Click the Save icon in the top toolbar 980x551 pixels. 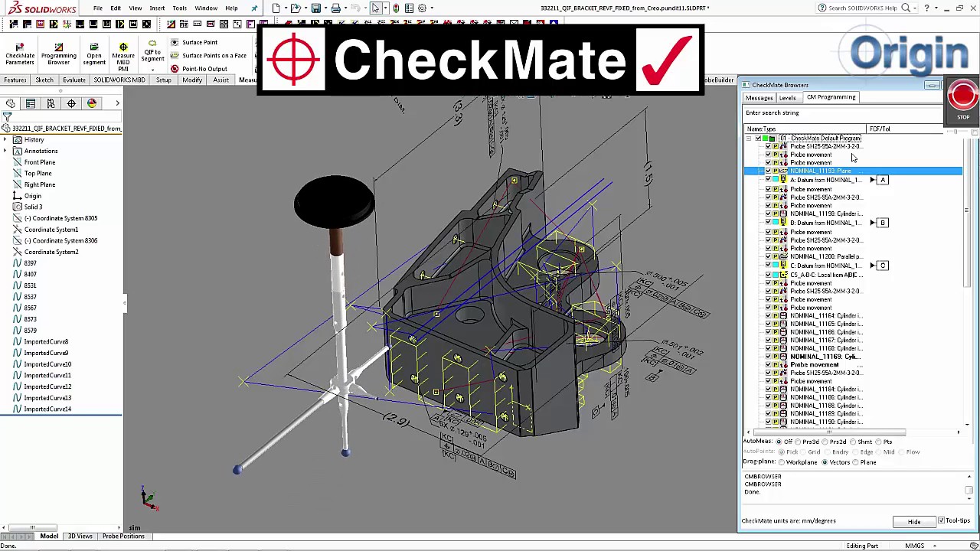click(x=316, y=8)
